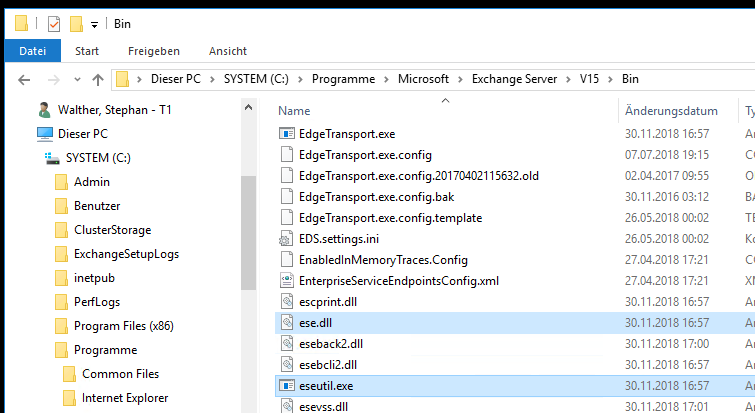Click the EnabledInMemoryTraces.Config file icon
Viewport: 755px width, 413px height.
(x=287, y=260)
